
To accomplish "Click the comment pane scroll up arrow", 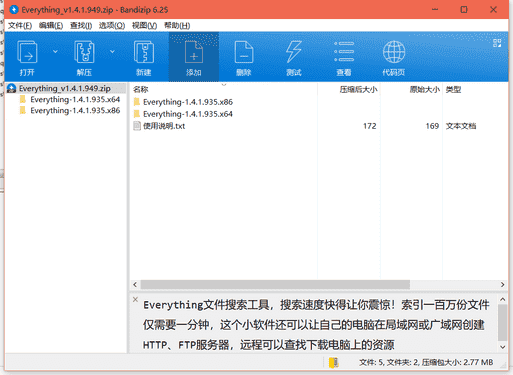I will (x=503, y=299).
